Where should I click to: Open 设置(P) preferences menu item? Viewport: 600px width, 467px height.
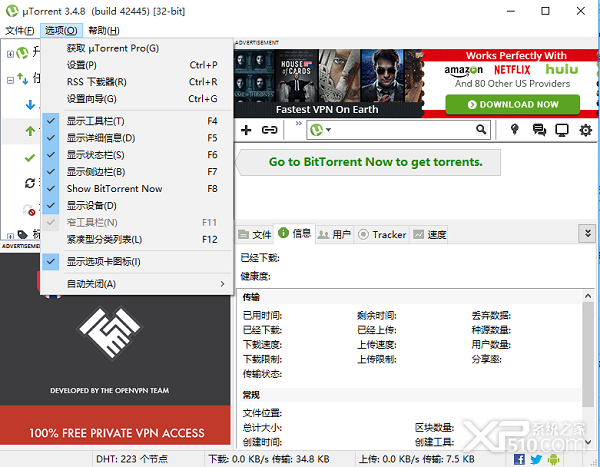click(137, 65)
